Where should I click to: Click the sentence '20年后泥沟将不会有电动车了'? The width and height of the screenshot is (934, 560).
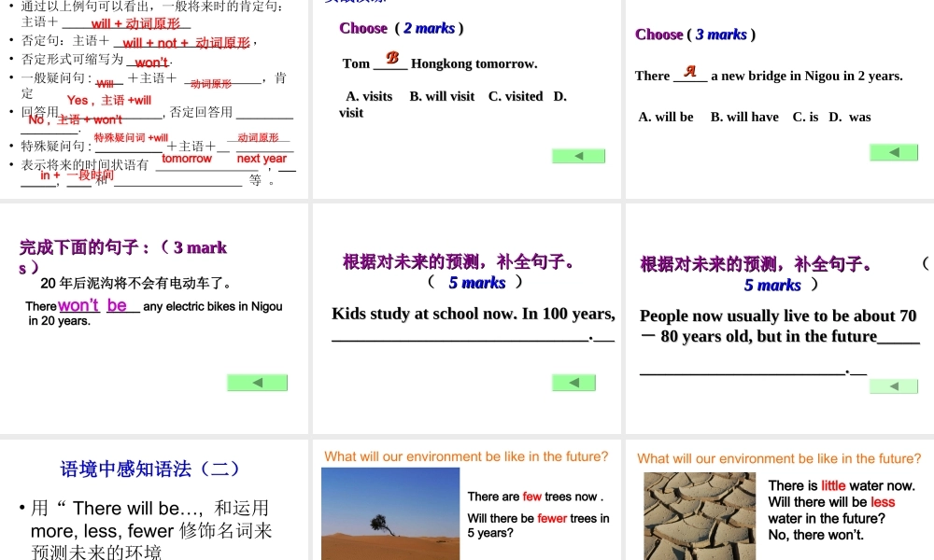(136, 284)
